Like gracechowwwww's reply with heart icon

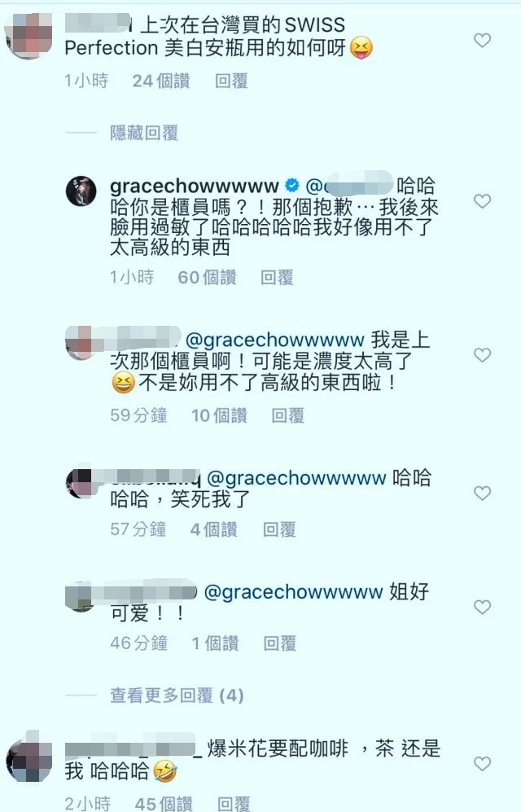(482, 201)
